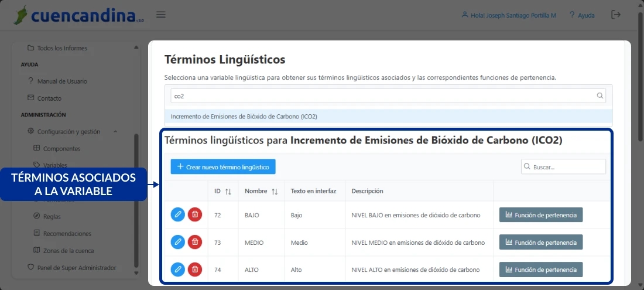
Task: Open Componentes in sidebar
Action: pyautogui.click(x=61, y=149)
